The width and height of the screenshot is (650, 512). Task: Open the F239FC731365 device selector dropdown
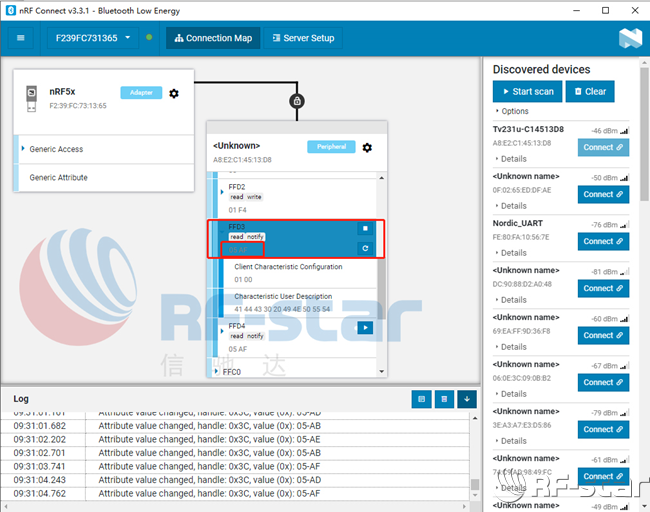coord(88,39)
